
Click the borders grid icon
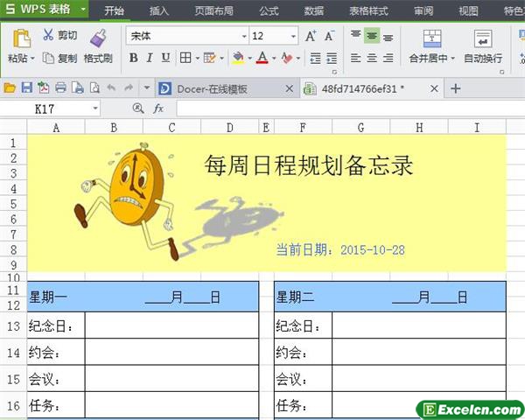click(185, 58)
